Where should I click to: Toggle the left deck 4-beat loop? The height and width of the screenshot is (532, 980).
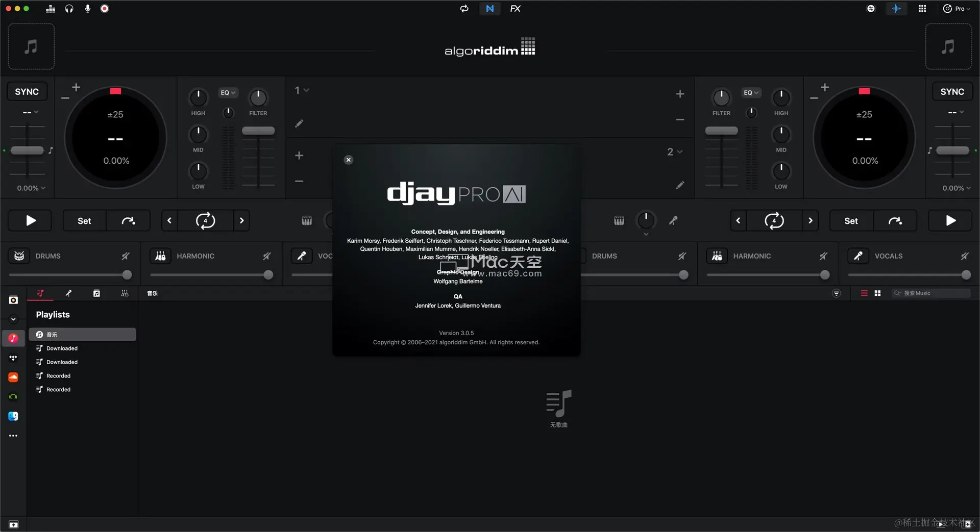(x=206, y=221)
